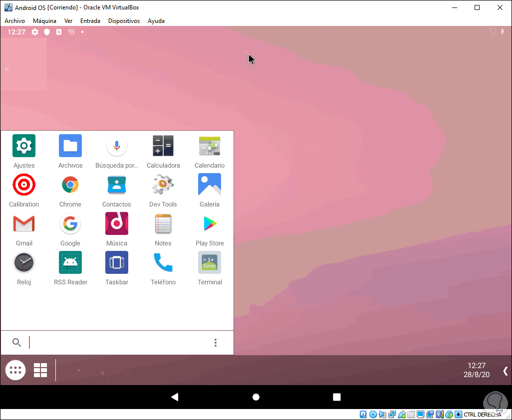Click VirtualBox network adapters indicator
The height and width of the screenshot is (420, 512).
coord(392,415)
